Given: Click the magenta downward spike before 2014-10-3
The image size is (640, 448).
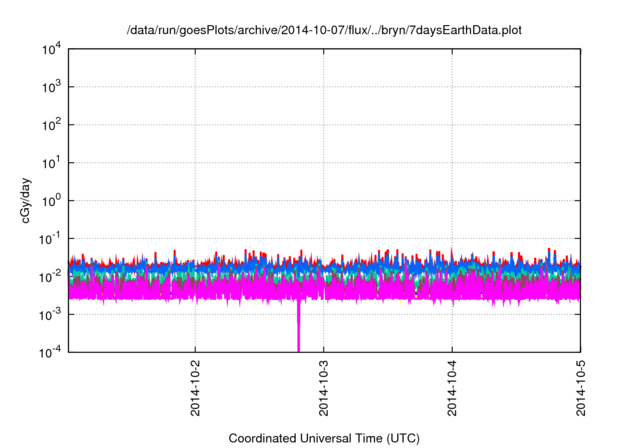Looking at the screenshot, I should click(x=298, y=326).
